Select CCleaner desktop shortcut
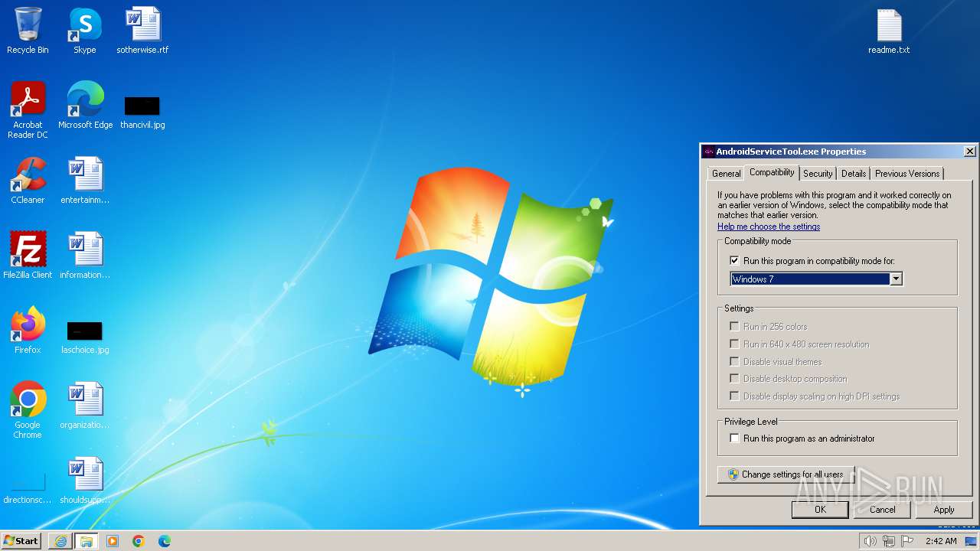 (28, 181)
